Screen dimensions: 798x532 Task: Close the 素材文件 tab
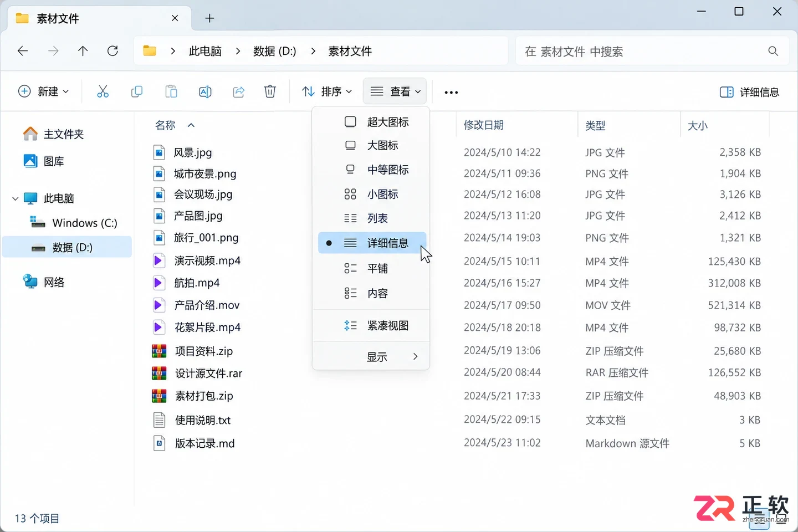pyautogui.click(x=175, y=18)
